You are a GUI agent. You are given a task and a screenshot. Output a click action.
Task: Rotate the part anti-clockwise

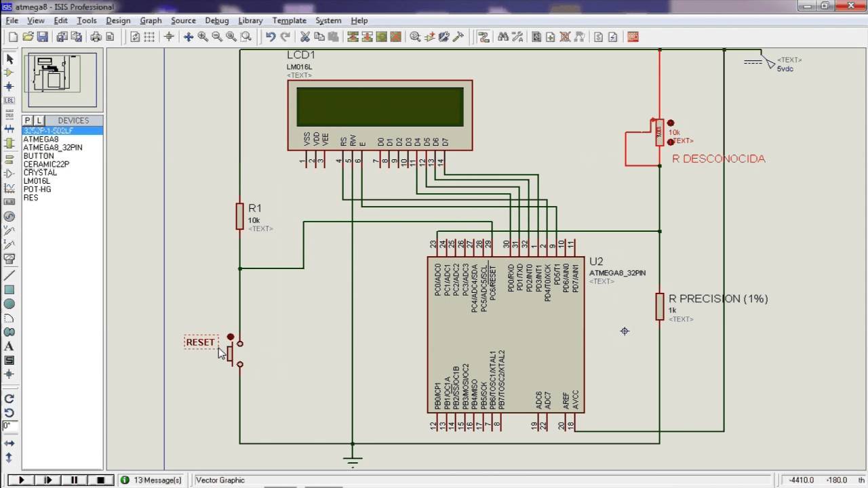pos(9,413)
